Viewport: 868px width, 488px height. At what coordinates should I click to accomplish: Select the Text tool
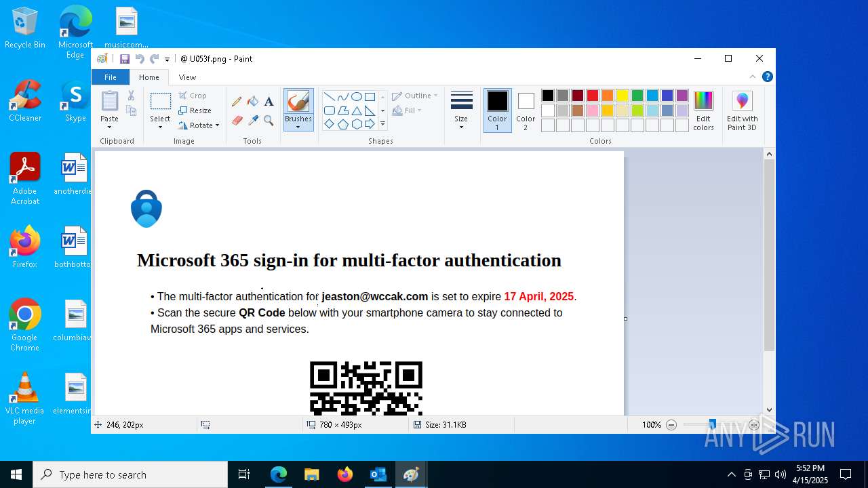[269, 102]
